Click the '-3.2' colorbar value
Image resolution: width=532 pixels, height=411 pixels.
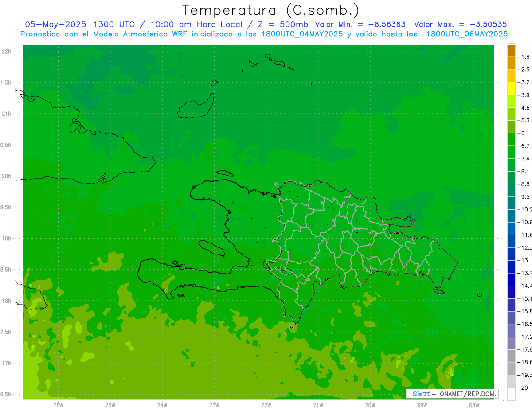click(524, 82)
